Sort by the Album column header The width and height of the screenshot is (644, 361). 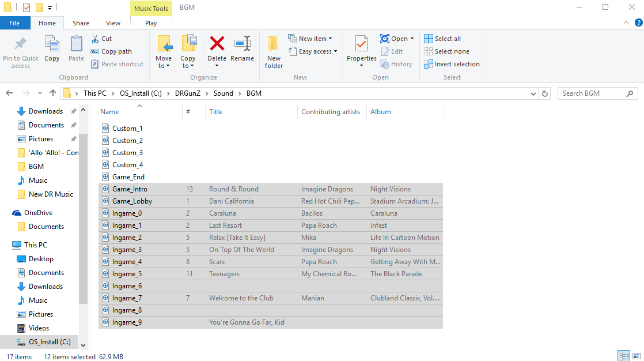pos(381,112)
